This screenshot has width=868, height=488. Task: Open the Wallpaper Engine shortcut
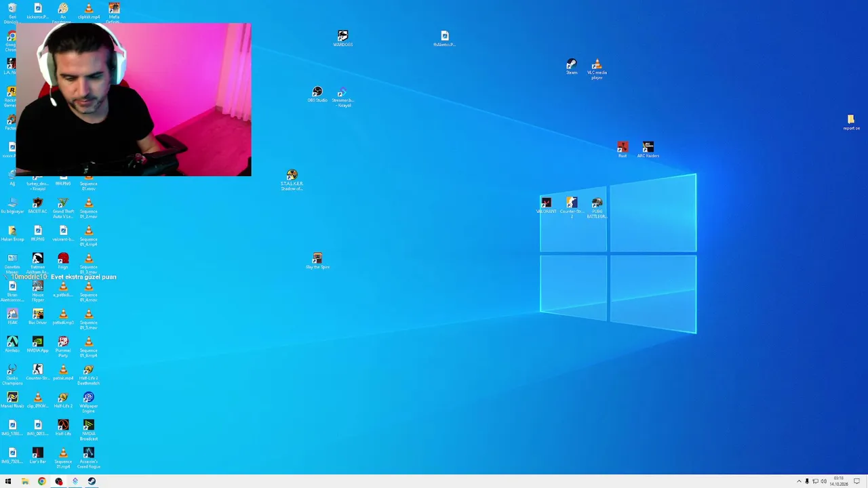[x=88, y=402]
